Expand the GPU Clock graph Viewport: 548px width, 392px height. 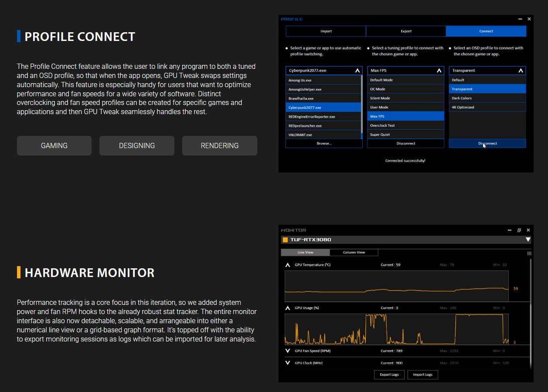(287, 363)
